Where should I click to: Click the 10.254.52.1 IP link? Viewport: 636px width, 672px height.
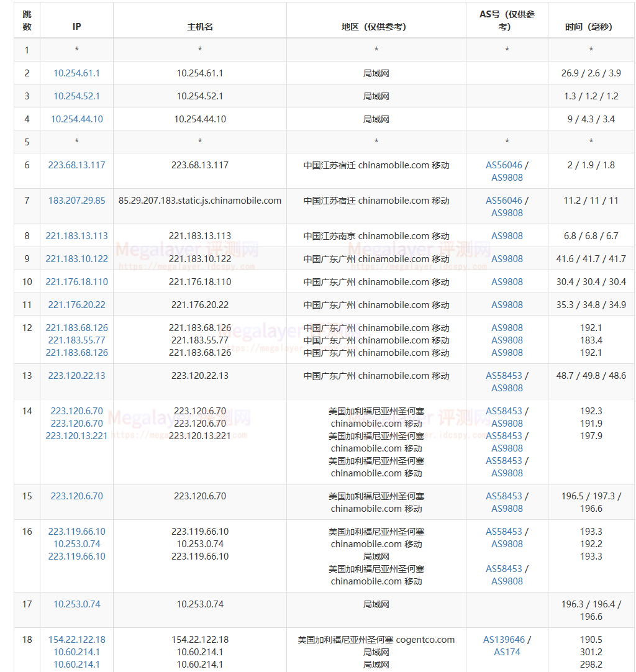[76, 96]
